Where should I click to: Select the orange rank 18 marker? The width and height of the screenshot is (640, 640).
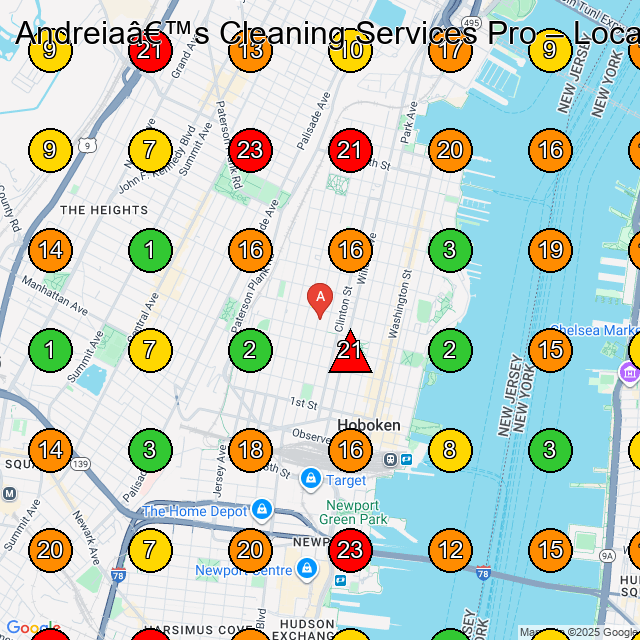(250, 450)
